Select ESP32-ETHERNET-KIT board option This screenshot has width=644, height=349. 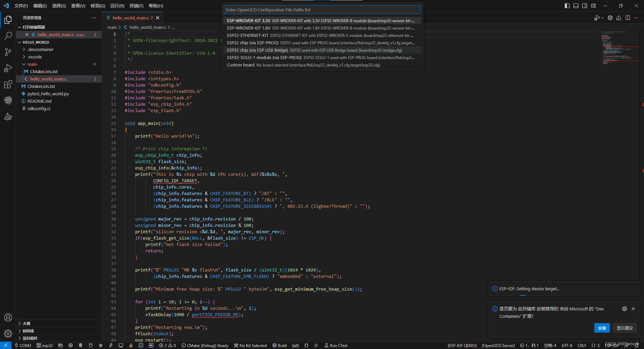click(x=322, y=36)
